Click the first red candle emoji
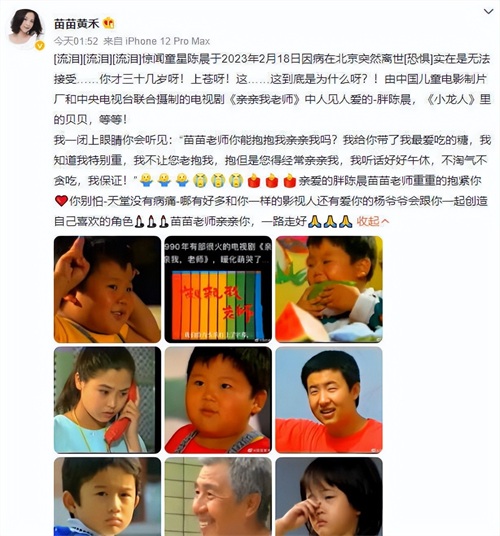 point(254,181)
